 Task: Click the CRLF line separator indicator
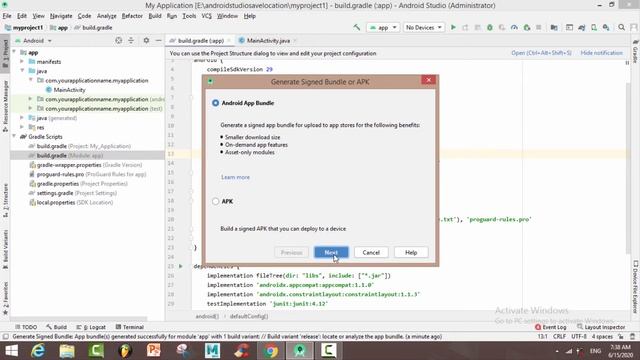559,336
